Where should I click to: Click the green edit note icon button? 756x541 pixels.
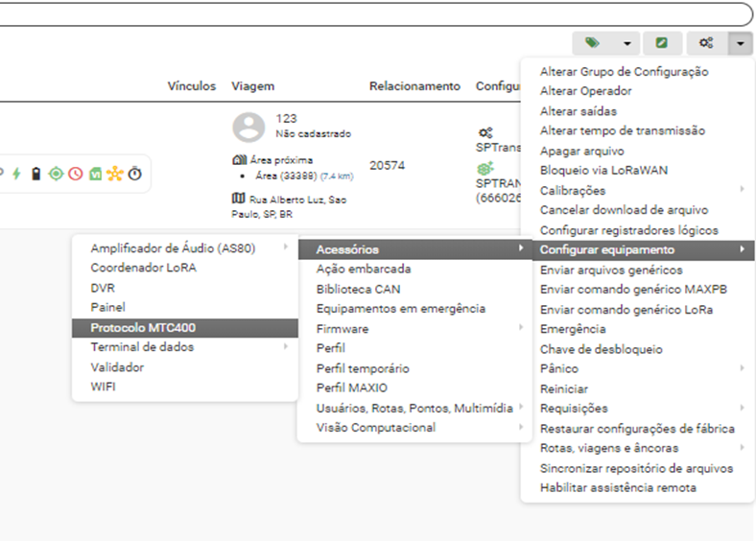662,43
